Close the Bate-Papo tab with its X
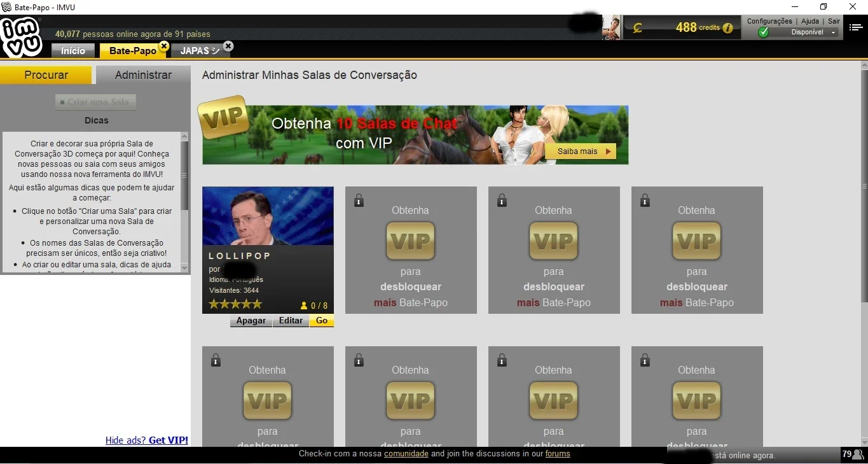The height and width of the screenshot is (464, 868). (x=163, y=46)
